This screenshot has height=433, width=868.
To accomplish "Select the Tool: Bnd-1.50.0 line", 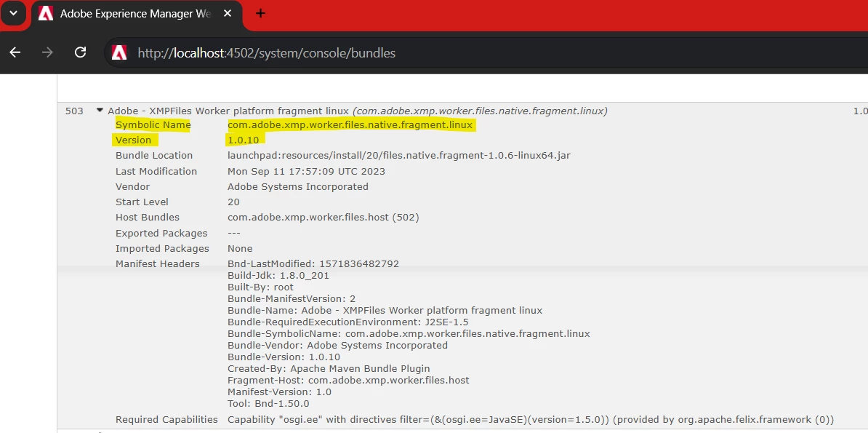I will tap(268, 404).
